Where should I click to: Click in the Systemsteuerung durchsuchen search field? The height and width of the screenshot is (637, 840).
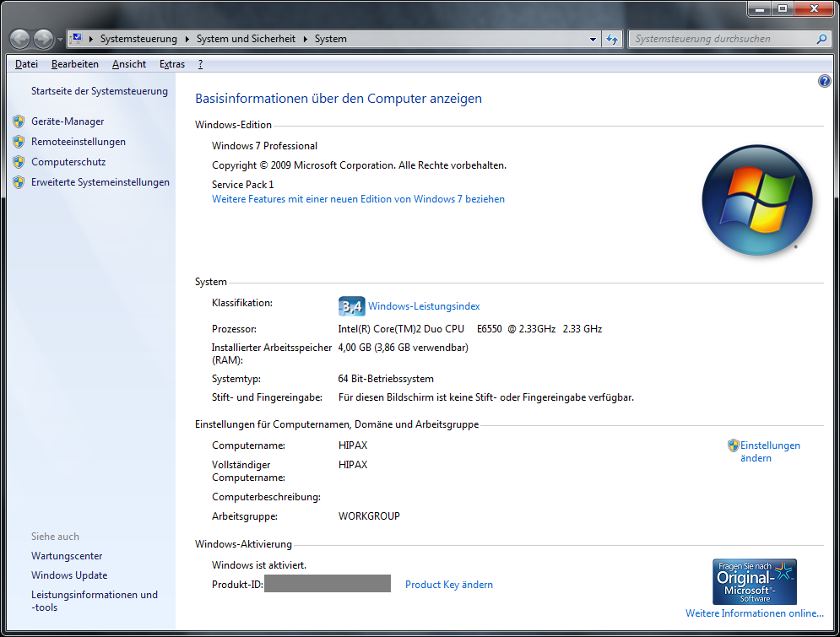tap(723, 39)
